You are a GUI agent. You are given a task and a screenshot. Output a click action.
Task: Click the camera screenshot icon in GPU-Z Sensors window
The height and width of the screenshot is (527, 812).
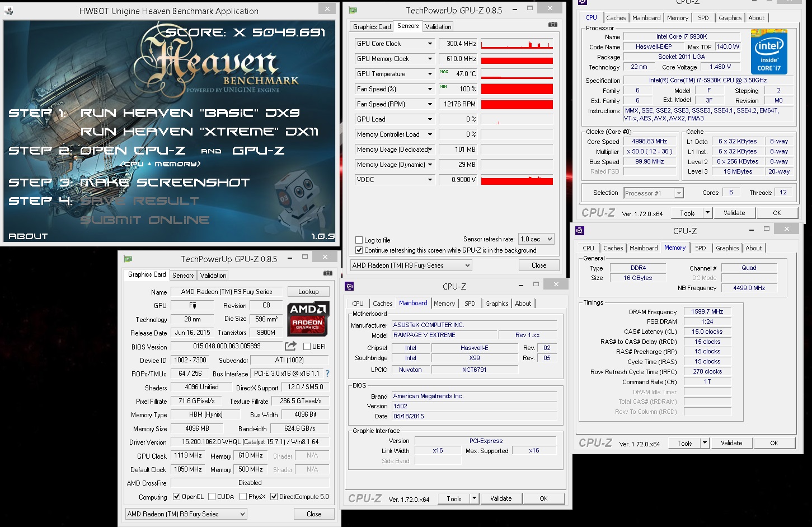tap(552, 25)
